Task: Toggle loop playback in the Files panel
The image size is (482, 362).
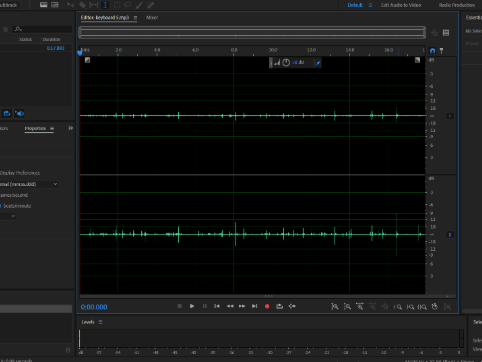Action: (7, 113)
